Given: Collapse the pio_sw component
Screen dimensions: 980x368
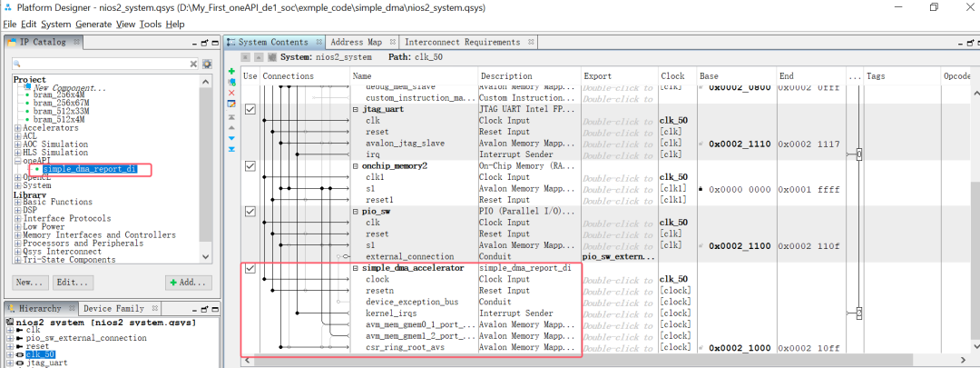Looking at the screenshot, I should tap(356, 212).
